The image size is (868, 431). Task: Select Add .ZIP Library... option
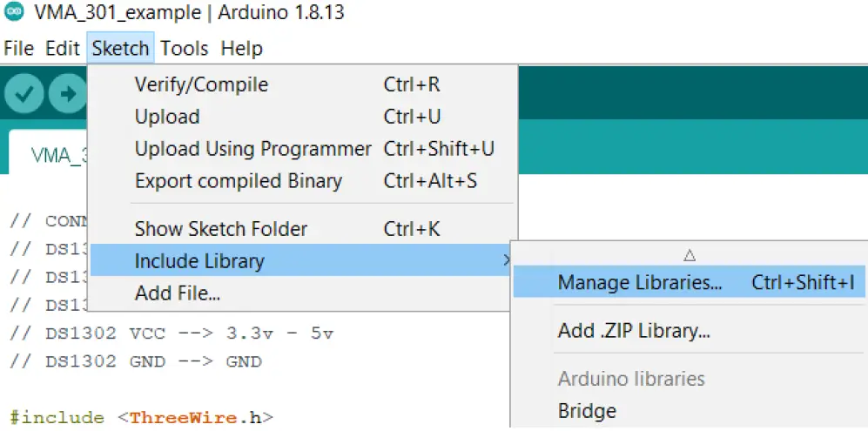634,331
